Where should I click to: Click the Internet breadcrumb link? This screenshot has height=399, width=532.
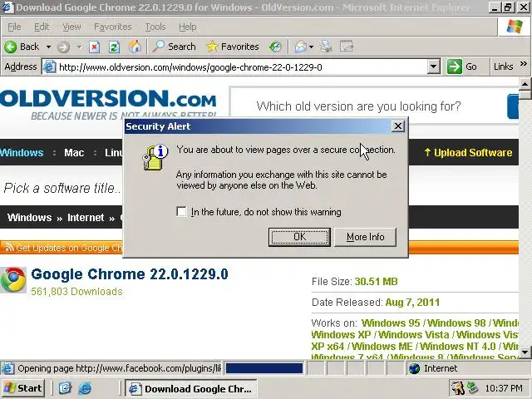click(86, 218)
